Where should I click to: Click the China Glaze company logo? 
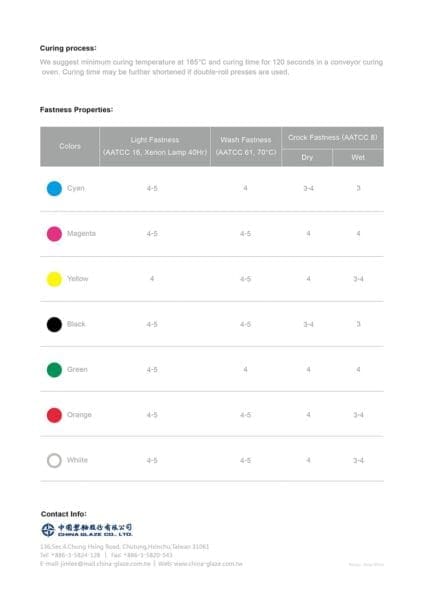[87, 530]
